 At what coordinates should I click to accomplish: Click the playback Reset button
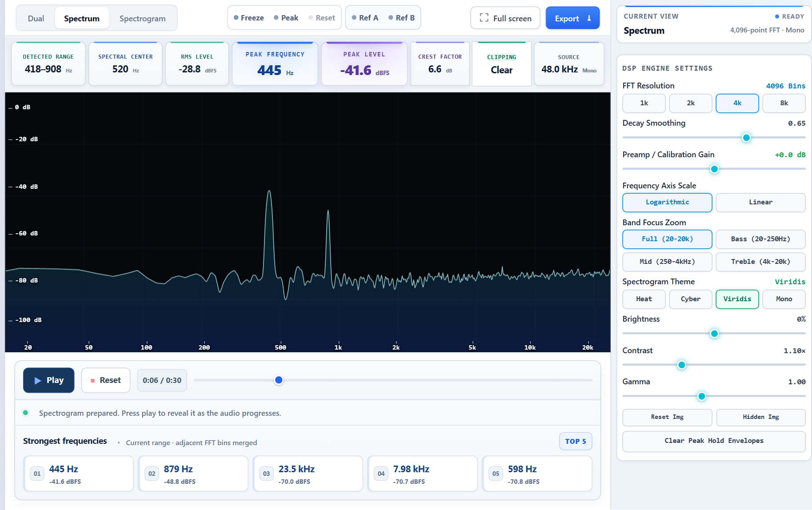(x=106, y=380)
